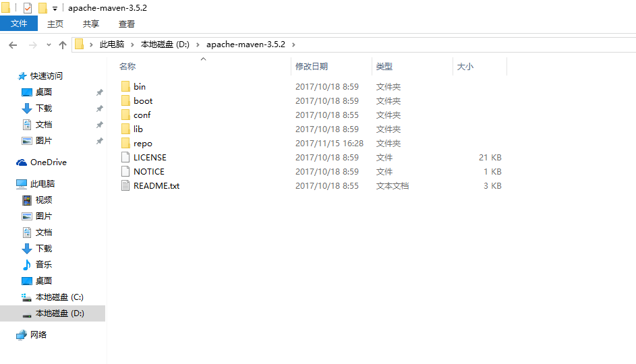Switch to the 查看 ribbon tab
The width and height of the screenshot is (636, 364).
coord(127,24)
